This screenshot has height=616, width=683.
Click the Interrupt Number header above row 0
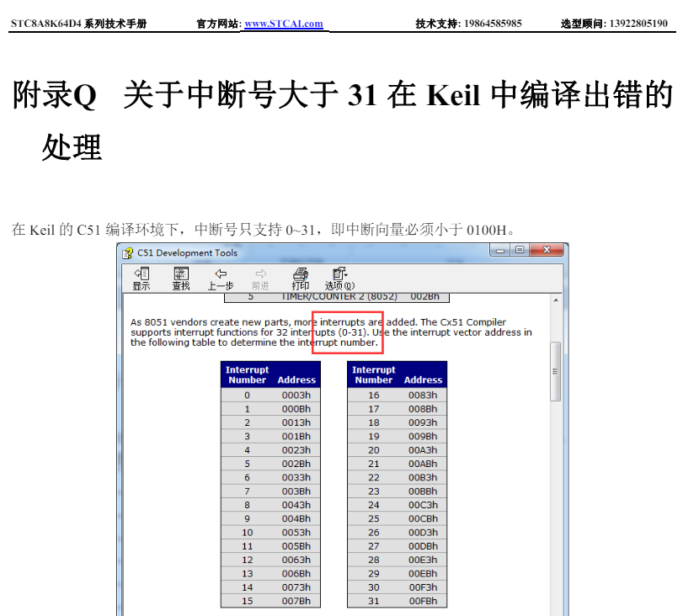coord(247,374)
